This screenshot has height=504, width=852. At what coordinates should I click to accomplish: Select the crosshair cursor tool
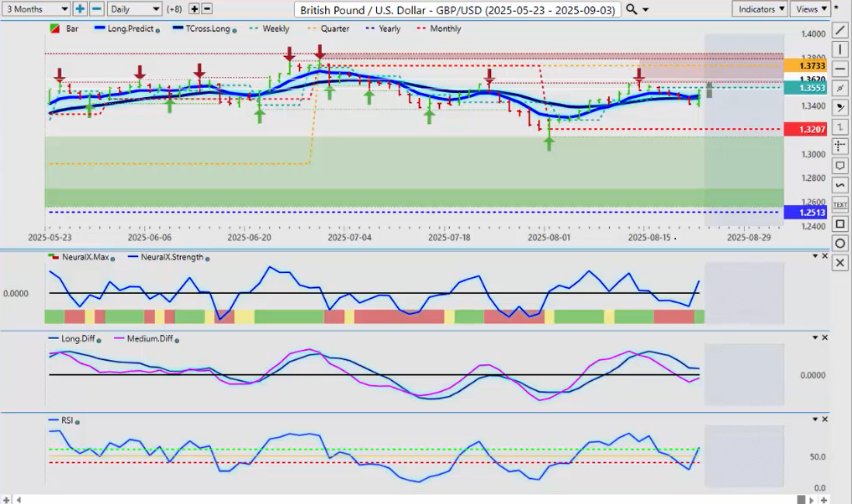pyautogui.click(x=840, y=147)
